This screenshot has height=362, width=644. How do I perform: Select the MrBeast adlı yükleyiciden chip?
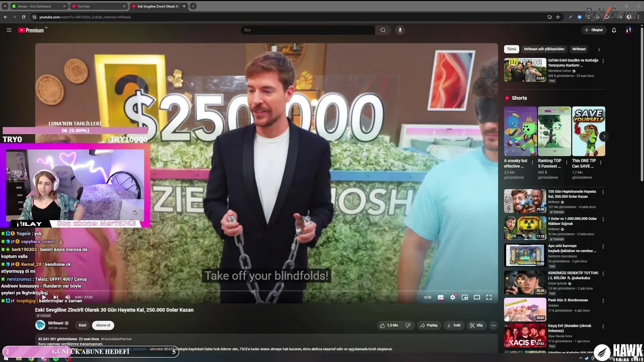[544, 49]
